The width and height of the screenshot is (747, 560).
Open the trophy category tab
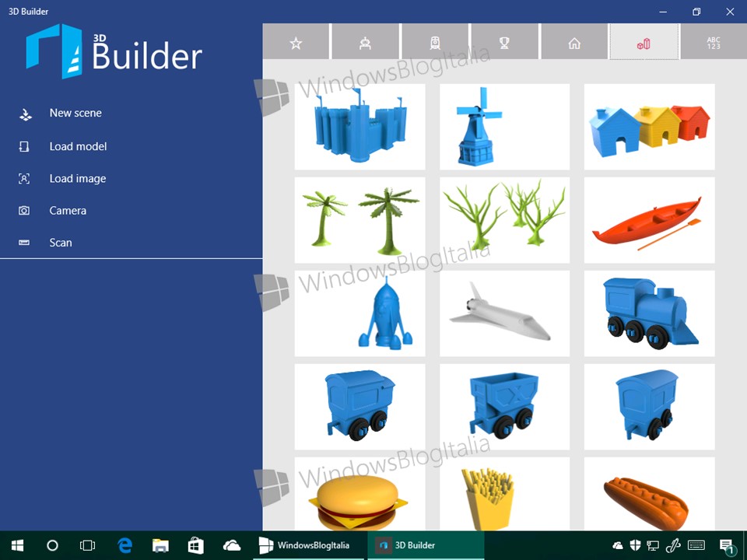tap(504, 42)
